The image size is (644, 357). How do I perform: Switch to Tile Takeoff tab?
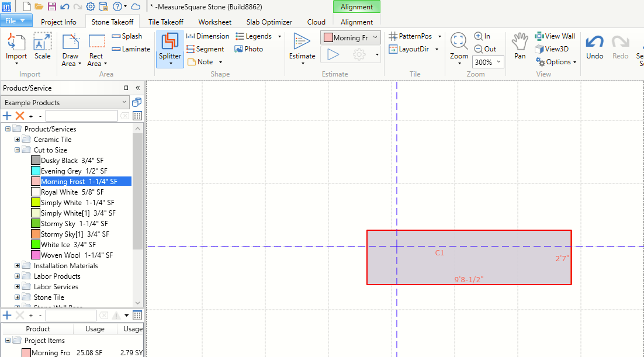point(165,22)
